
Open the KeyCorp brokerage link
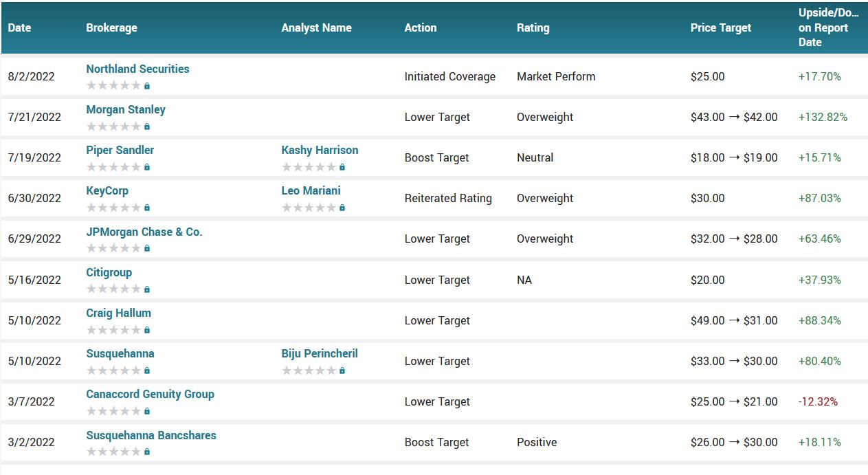[x=107, y=190]
